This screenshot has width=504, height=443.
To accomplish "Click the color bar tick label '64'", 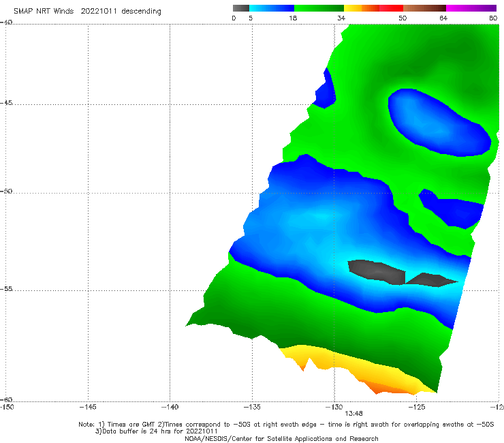I will pyautogui.click(x=443, y=18).
